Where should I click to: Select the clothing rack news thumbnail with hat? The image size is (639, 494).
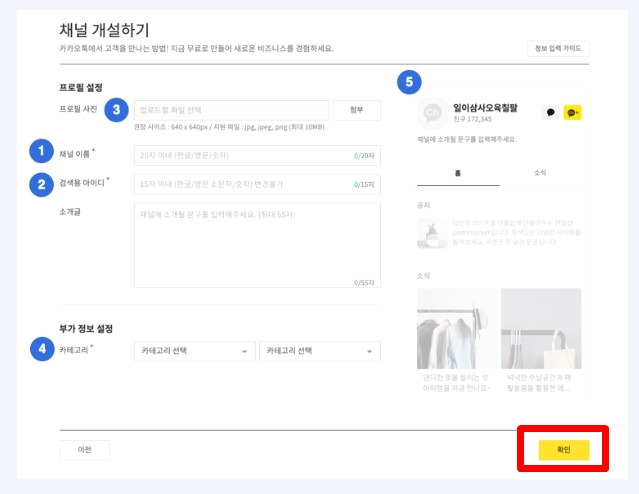click(457, 329)
